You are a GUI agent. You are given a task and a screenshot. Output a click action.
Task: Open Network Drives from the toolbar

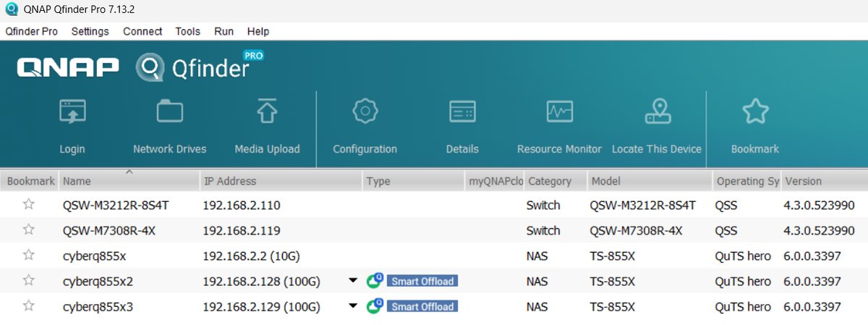[x=169, y=113]
